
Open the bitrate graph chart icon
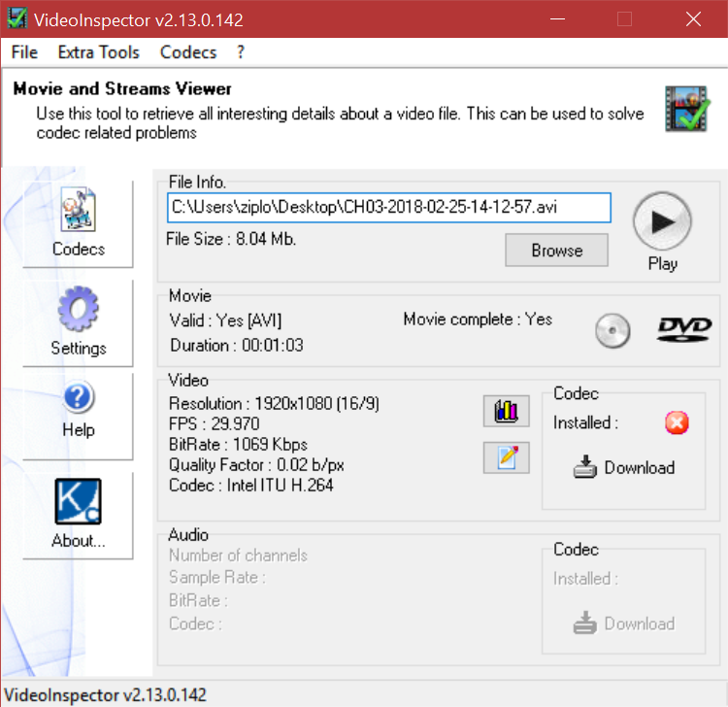[506, 411]
